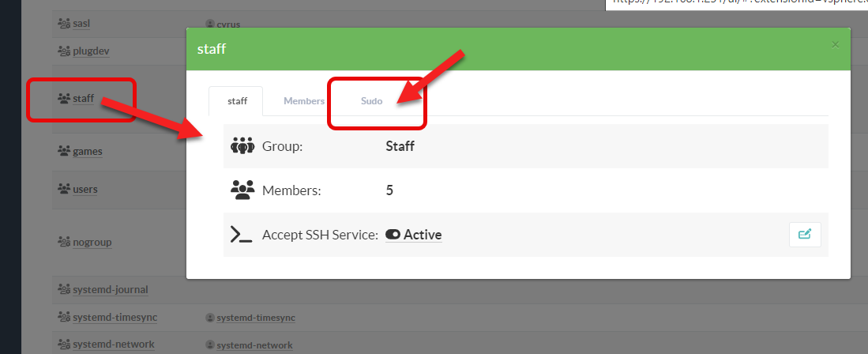This screenshot has height=354, width=868.
Task: Open the systemd-timesync group link
Action: (115, 317)
